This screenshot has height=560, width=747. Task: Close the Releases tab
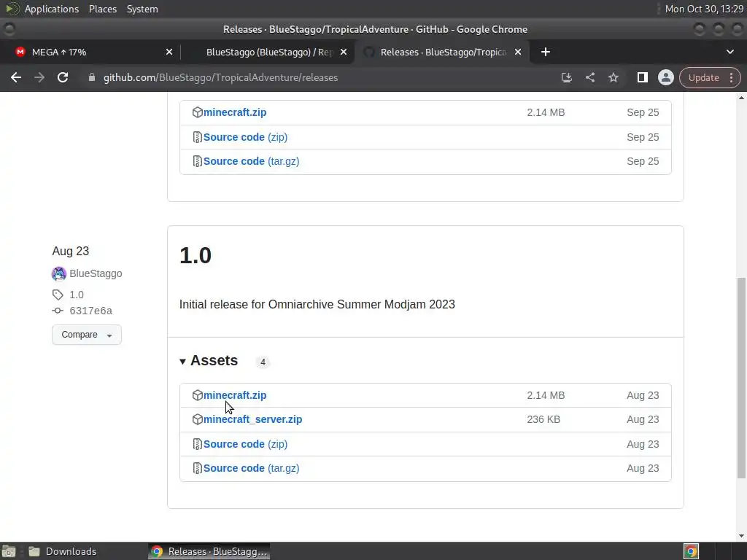(518, 52)
